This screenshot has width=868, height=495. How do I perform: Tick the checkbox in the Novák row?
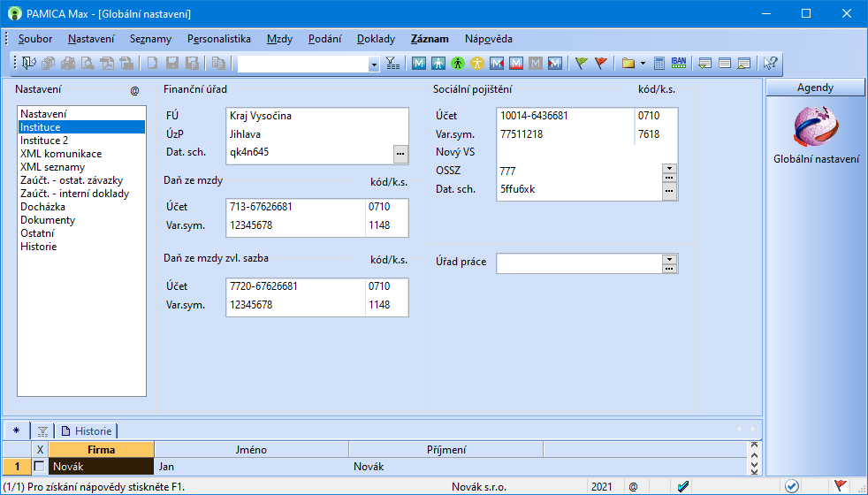coord(40,466)
